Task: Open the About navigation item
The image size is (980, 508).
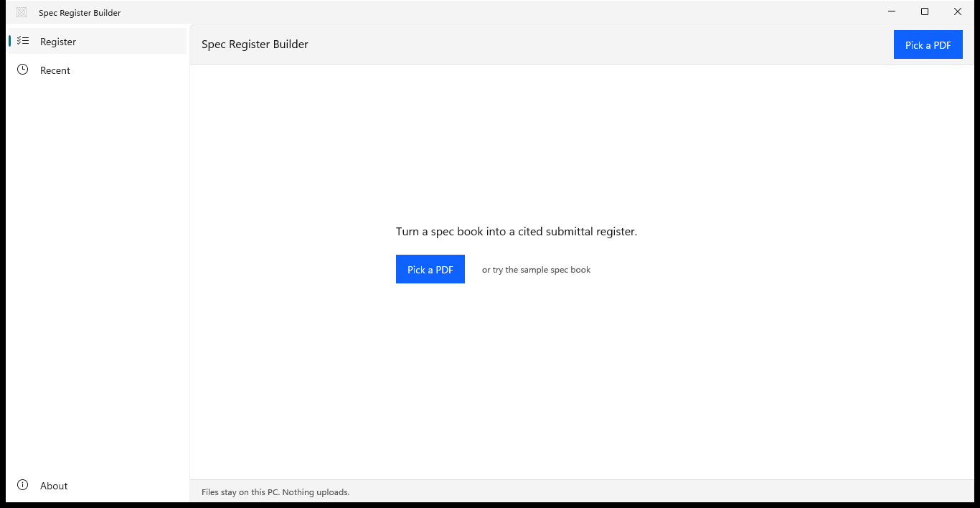Action: coord(98,486)
